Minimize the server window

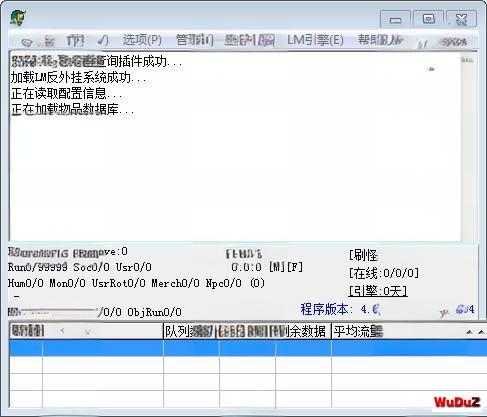pyautogui.click(x=395, y=20)
